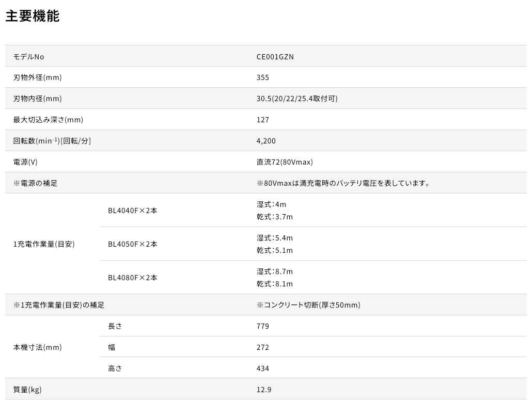The height and width of the screenshot is (402, 532).
Task: Click the 主要機能 heading
Action: tap(33, 17)
